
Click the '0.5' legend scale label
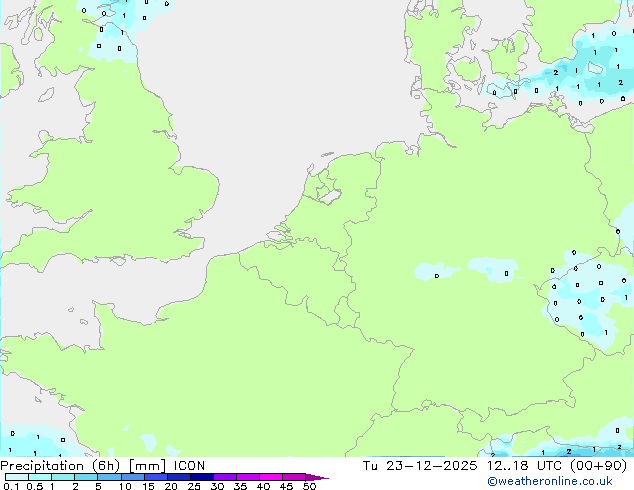tap(34, 486)
